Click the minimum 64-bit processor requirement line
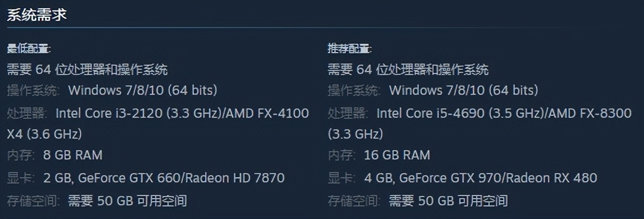This screenshot has height=219, width=644. pyautogui.click(x=87, y=69)
